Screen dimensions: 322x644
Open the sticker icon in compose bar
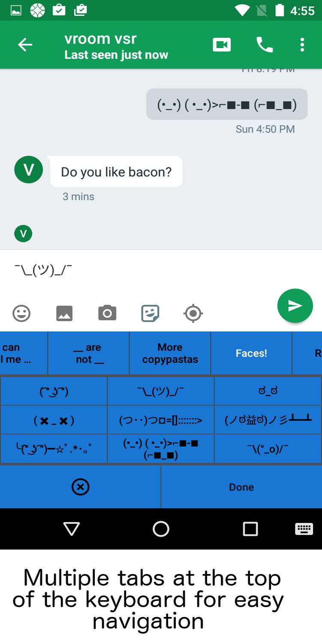[150, 313]
